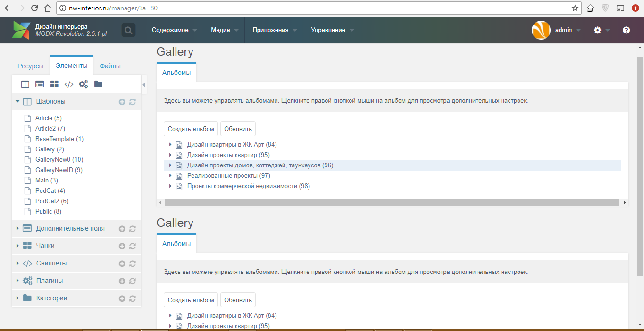Click the new plugin gears icon

(x=84, y=84)
